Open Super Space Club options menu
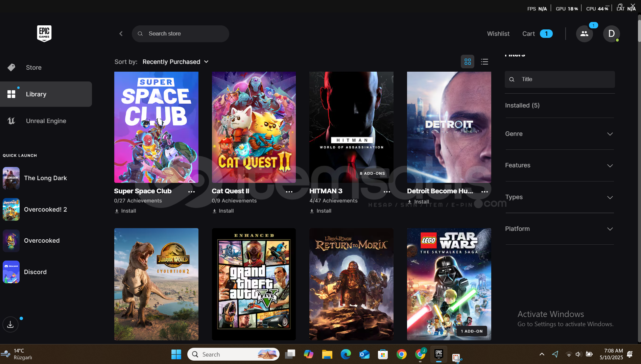This screenshot has height=364, width=641. [x=191, y=192]
